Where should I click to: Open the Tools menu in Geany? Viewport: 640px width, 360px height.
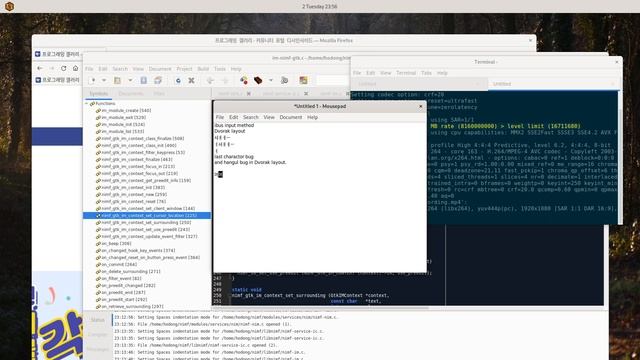(x=220, y=69)
